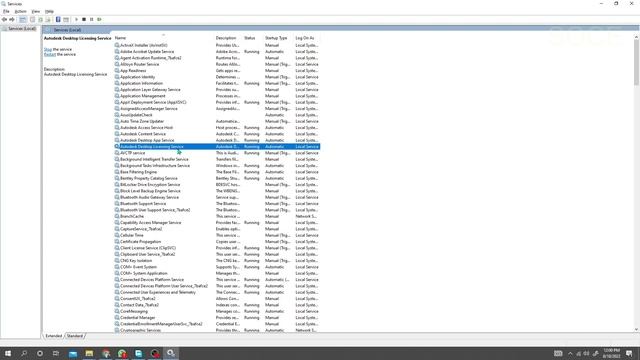Sort by the Description column header

point(226,38)
